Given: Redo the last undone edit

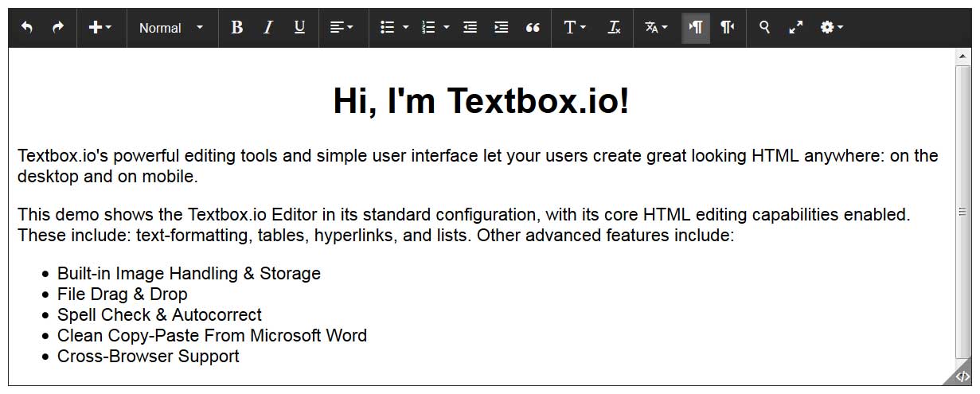Looking at the screenshot, I should [x=58, y=27].
